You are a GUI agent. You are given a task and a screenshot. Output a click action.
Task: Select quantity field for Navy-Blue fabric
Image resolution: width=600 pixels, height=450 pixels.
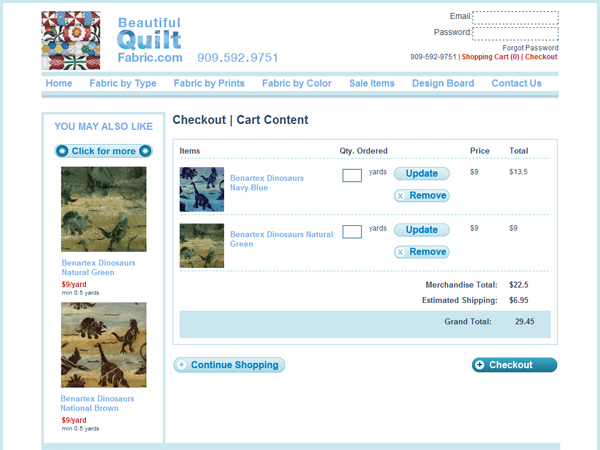tap(352, 176)
